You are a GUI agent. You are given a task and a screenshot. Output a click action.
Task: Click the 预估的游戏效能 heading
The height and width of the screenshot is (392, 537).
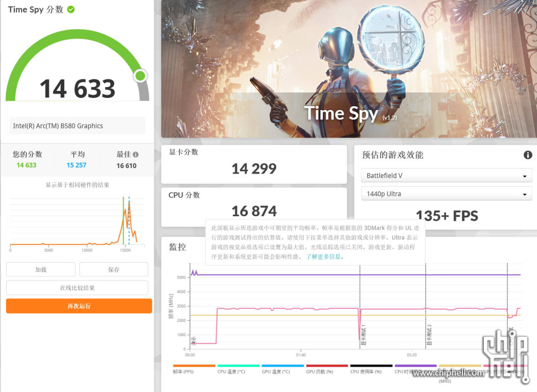392,155
